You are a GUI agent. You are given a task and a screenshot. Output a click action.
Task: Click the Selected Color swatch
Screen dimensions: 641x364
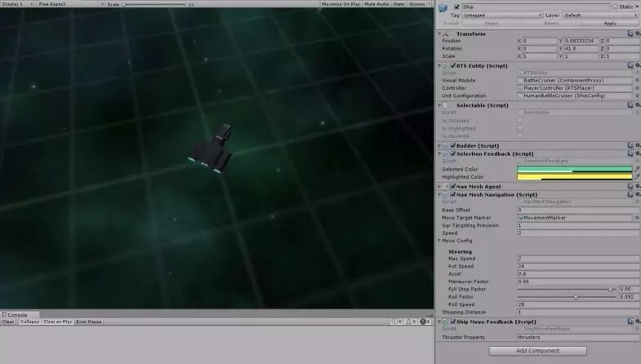coord(574,169)
